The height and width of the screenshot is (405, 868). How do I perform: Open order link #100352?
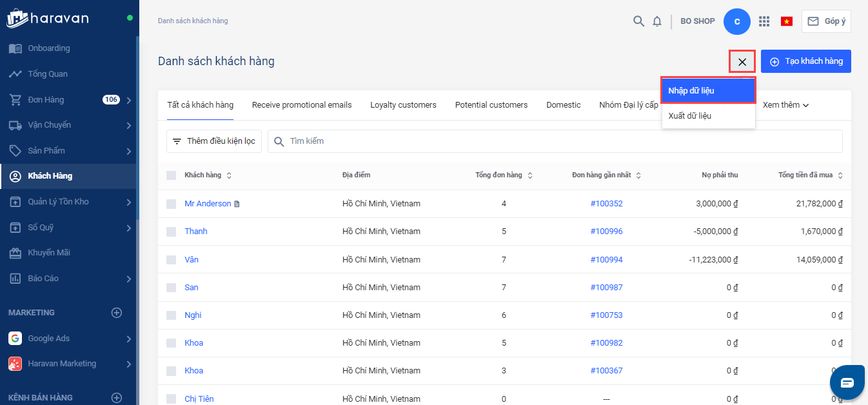coord(606,204)
